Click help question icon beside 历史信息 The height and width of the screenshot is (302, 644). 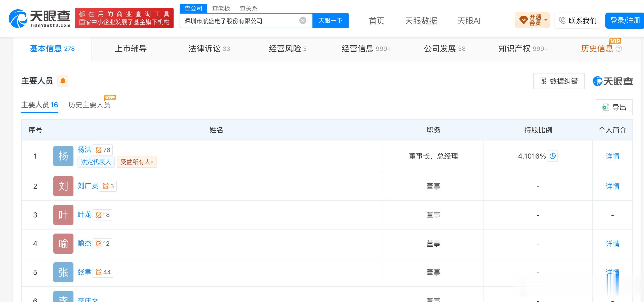(619, 49)
